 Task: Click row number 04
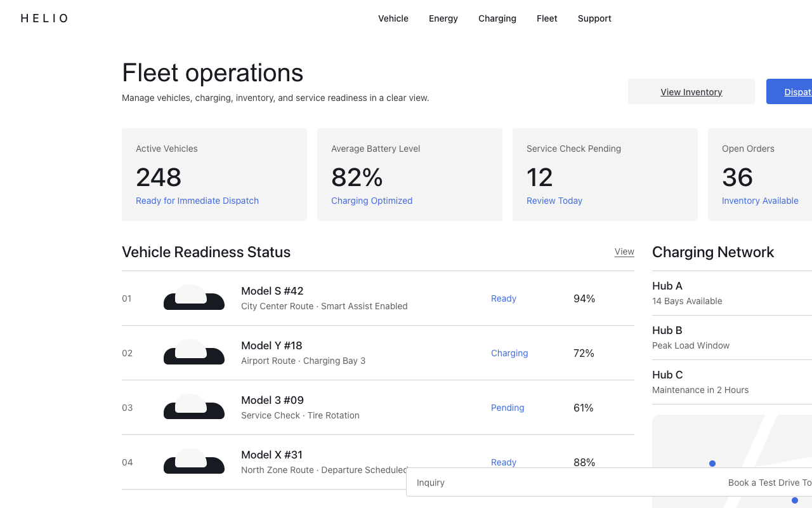(127, 462)
